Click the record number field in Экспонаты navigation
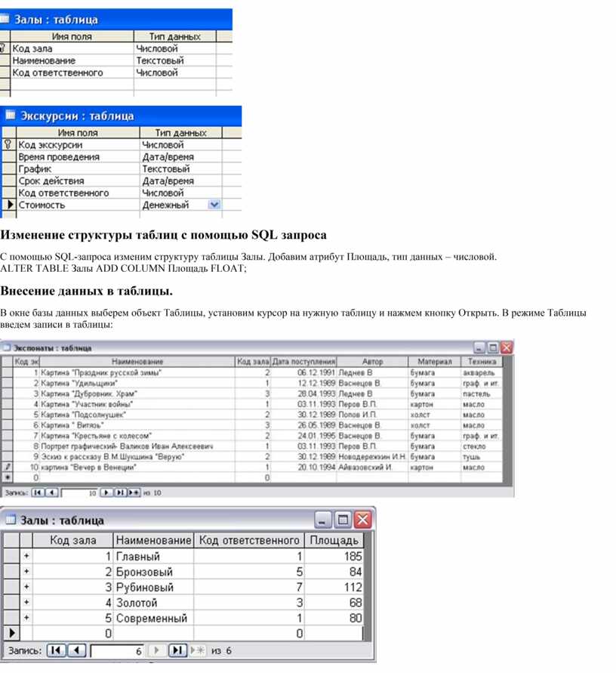This screenshot has width=616, height=673. [79, 492]
